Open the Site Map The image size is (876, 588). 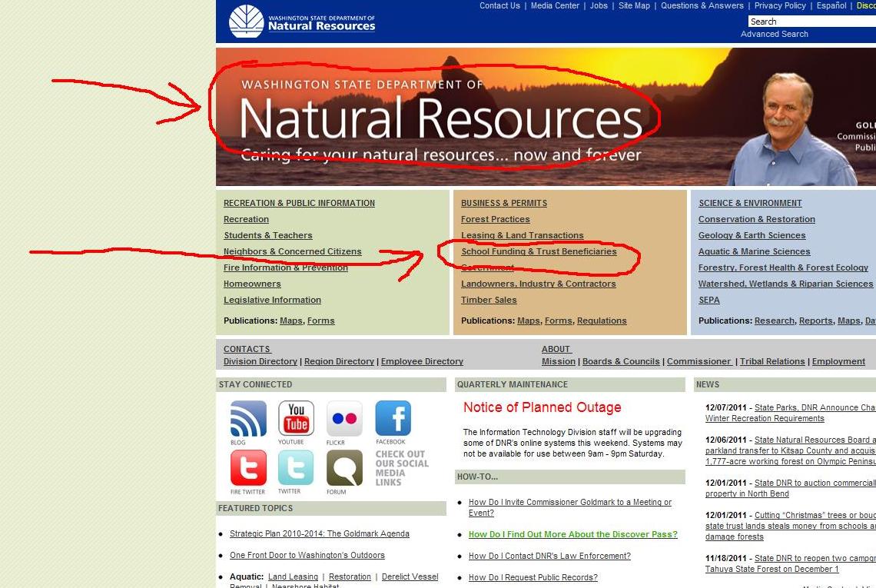pos(634,5)
